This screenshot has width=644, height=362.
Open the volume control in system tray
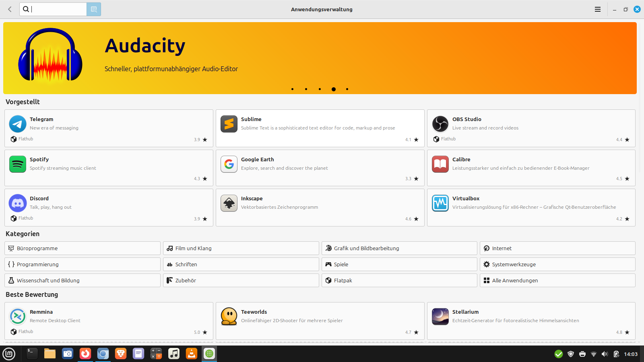tap(605, 354)
